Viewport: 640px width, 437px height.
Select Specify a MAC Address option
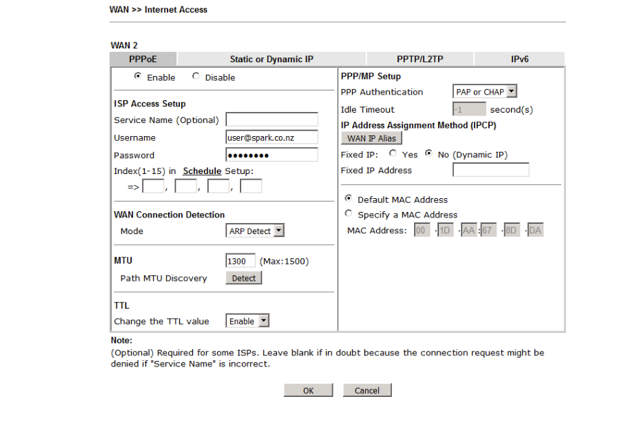point(348,214)
